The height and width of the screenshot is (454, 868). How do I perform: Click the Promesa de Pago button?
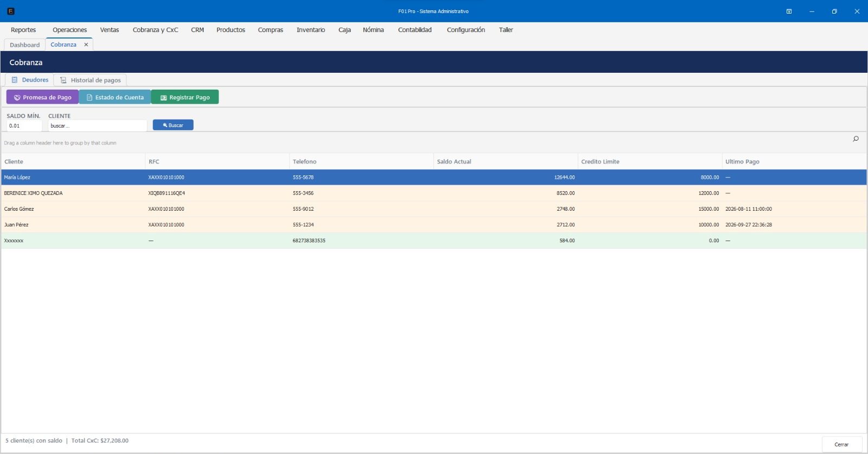(42, 97)
